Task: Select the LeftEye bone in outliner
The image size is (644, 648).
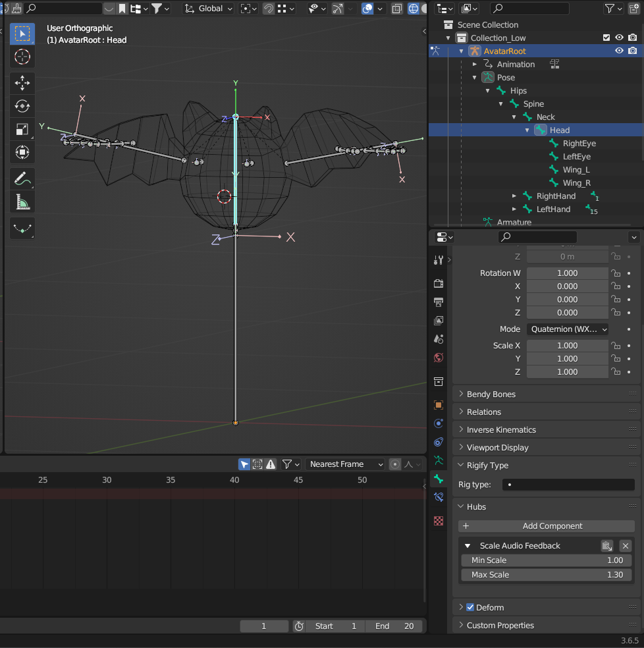Action: click(x=576, y=156)
